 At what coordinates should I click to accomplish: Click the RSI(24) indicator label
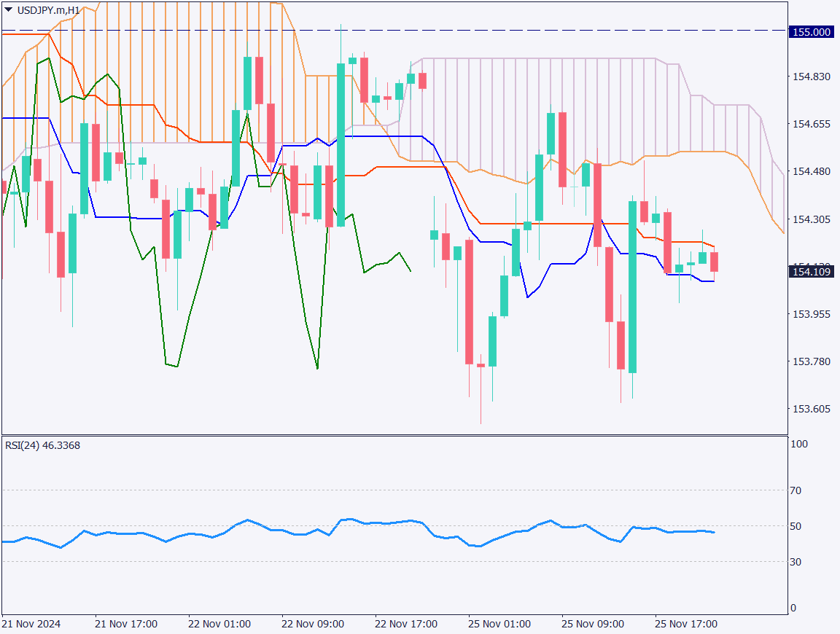pos(42,445)
